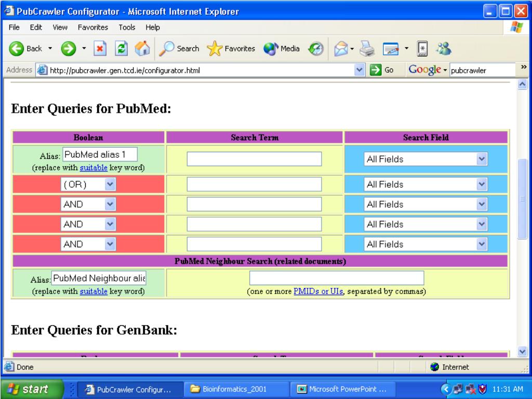Click the Windows flag logo throbber
Viewport: 532px width, 399px height.
[x=517, y=28]
